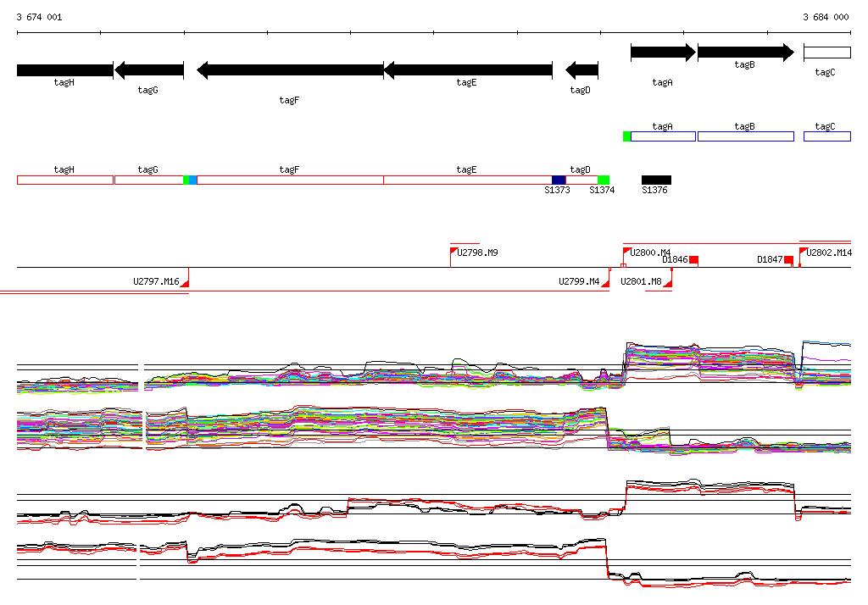Select the black tagG gene arrow
Screen dimensions: 868x605
tap(149, 70)
